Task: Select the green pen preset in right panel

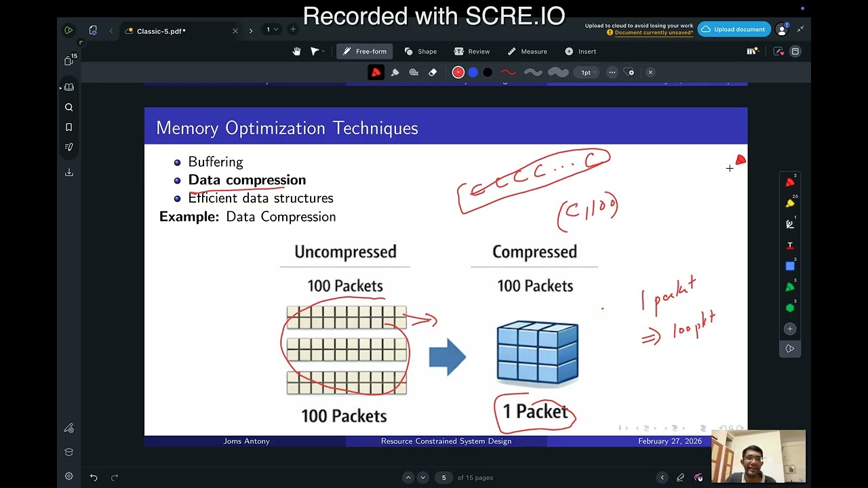Action: coord(790,287)
